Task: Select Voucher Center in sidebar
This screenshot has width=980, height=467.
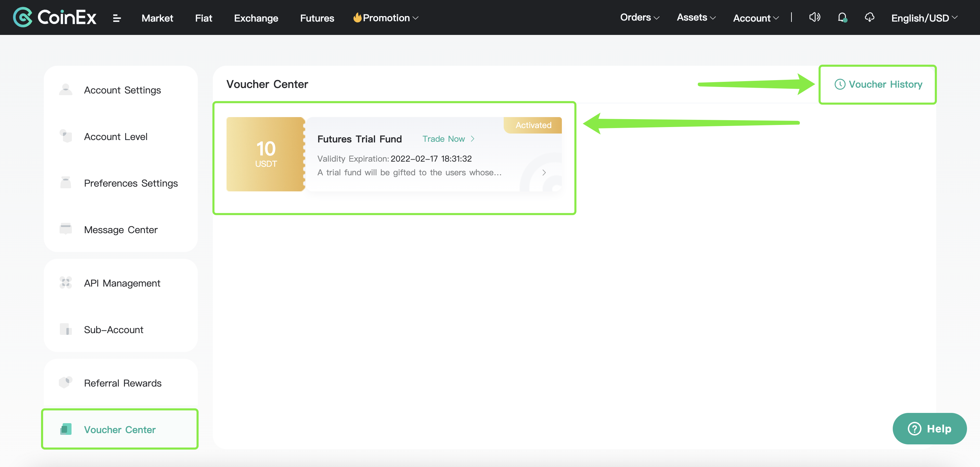Action: click(x=120, y=429)
